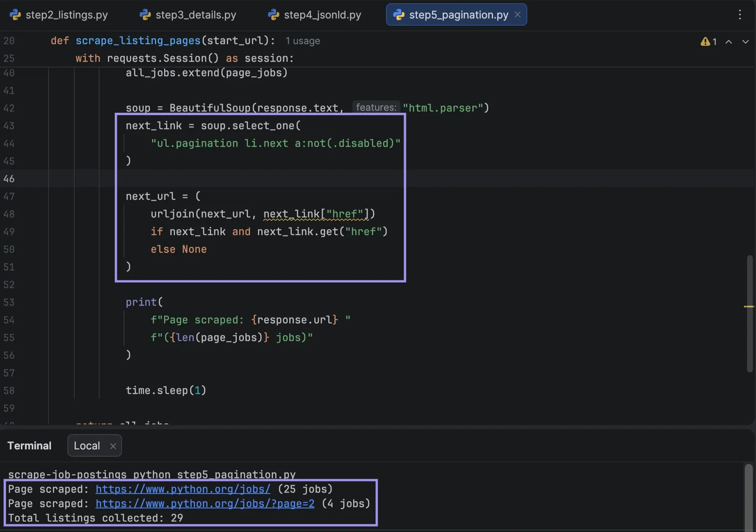Open the editor tabs more-options menu
This screenshot has height=532, width=756.
(x=740, y=15)
